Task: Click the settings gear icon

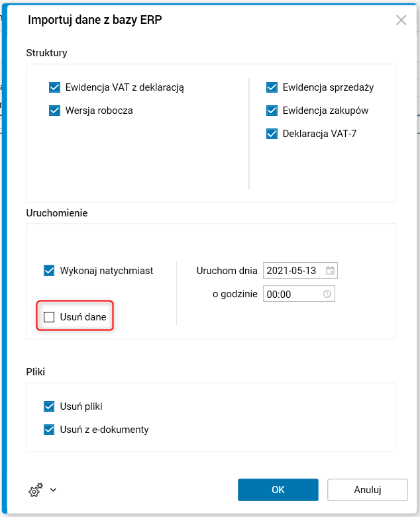Action: [x=35, y=490]
